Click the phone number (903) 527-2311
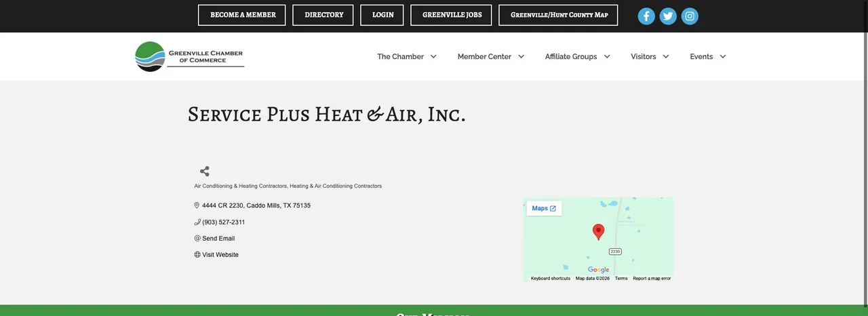 [224, 222]
